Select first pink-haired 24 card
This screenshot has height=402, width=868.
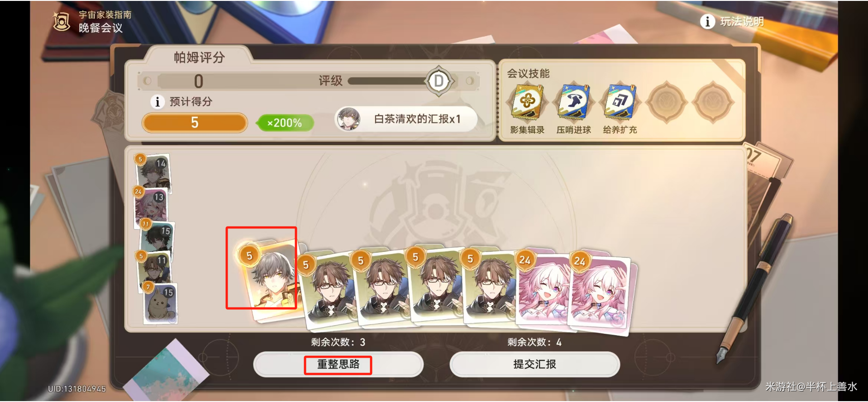[542, 289]
